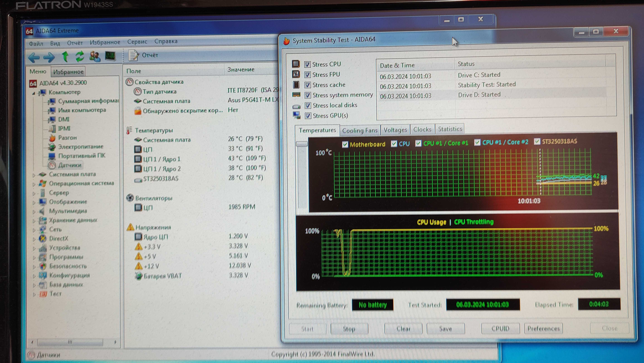Click the Forward arrow toolbar icon
This screenshot has width=644, height=363.
coord(49,58)
